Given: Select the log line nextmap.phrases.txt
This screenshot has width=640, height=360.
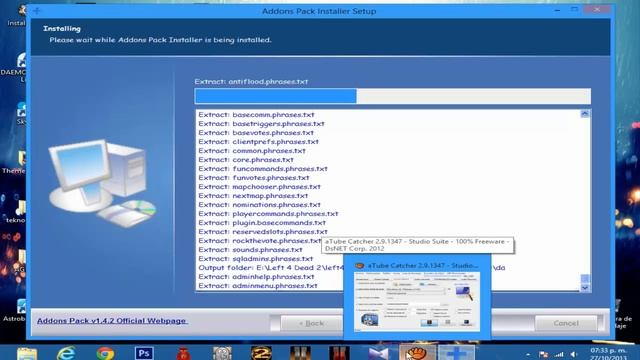Looking at the screenshot, I should tap(253, 196).
